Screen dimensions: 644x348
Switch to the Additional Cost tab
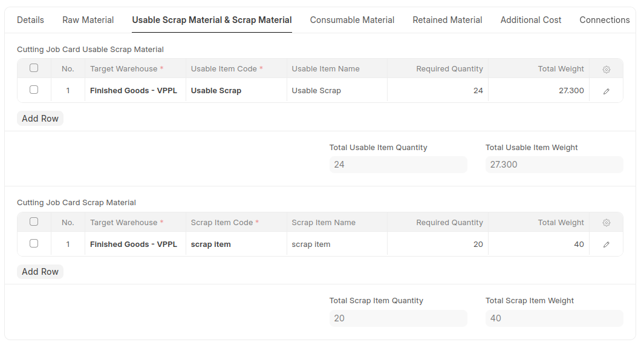(x=531, y=20)
